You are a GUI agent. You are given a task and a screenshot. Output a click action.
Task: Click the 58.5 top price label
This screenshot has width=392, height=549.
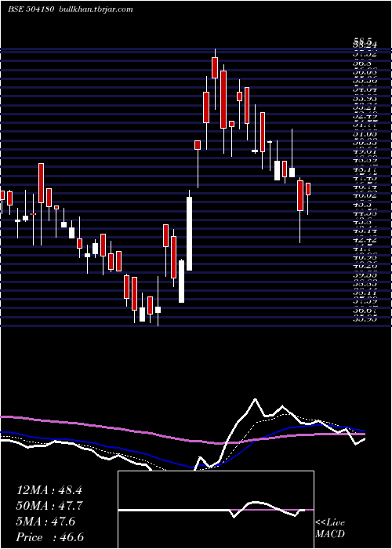pyautogui.click(x=364, y=42)
